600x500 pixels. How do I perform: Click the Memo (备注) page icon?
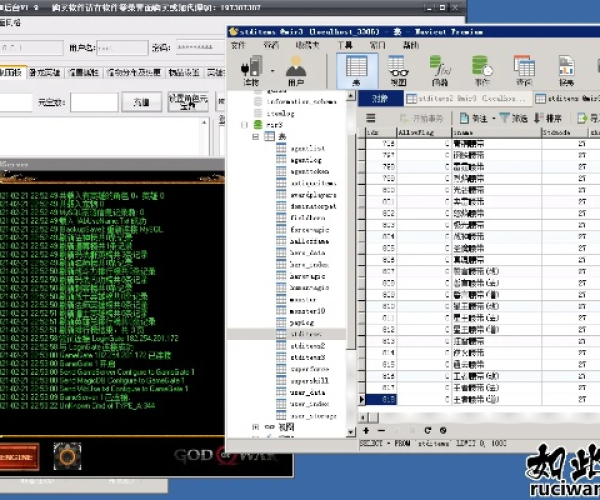tap(465, 118)
